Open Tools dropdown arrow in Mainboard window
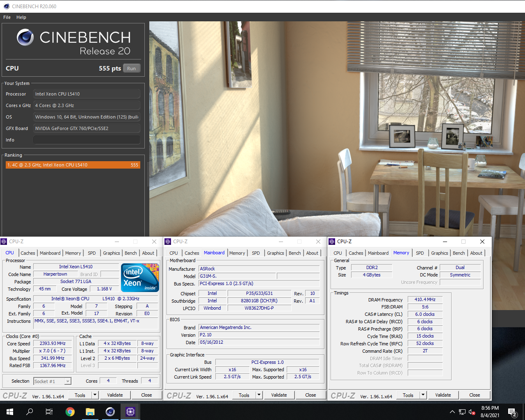This screenshot has width=525, height=420. point(259,395)
